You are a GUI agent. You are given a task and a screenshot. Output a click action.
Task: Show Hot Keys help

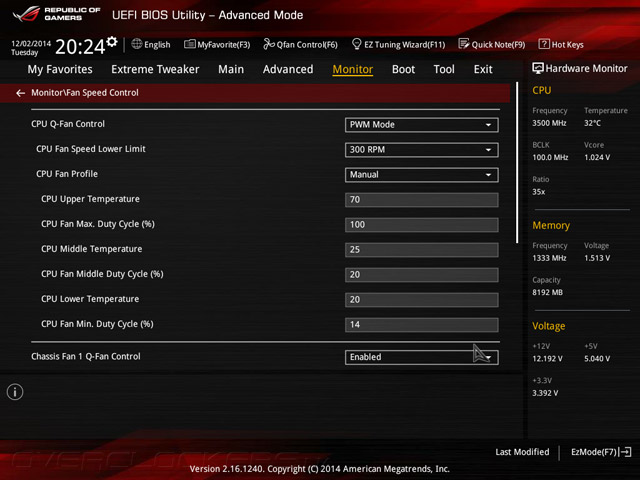(x=561, y=44)
